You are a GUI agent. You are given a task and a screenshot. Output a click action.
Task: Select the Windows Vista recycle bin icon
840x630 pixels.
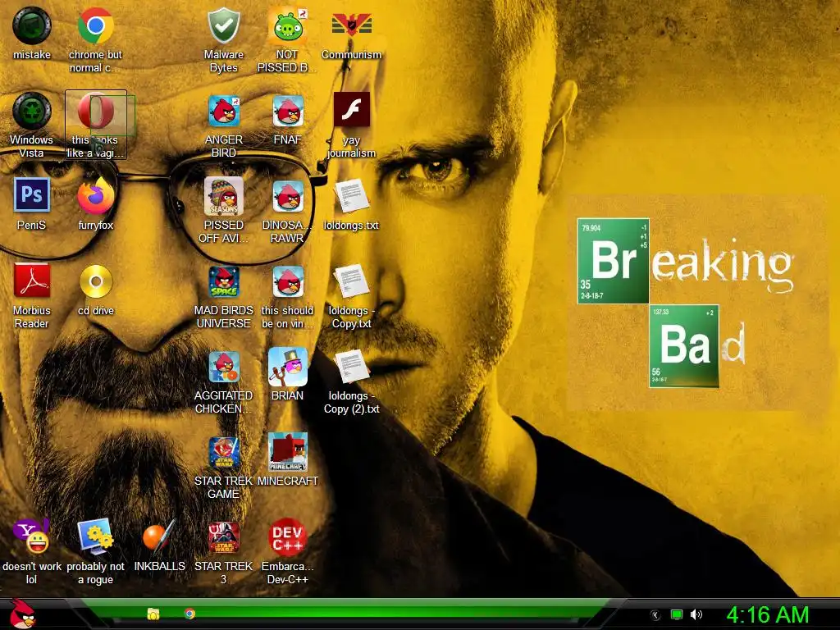[x=32, y=111]
